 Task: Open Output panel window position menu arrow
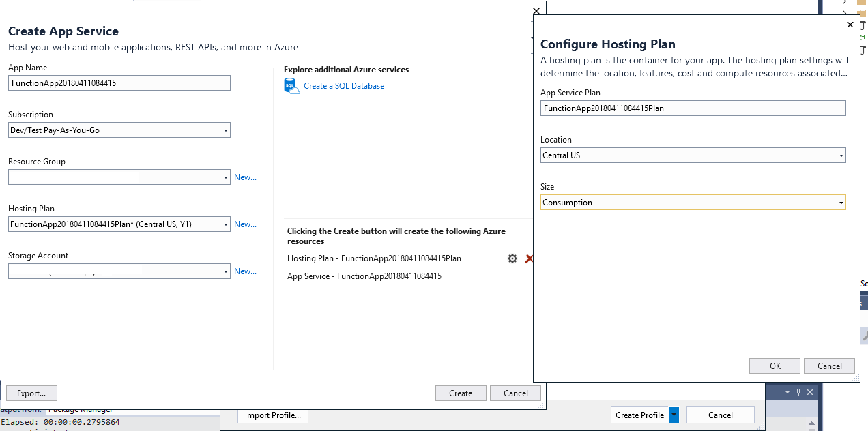click(787, 392)
